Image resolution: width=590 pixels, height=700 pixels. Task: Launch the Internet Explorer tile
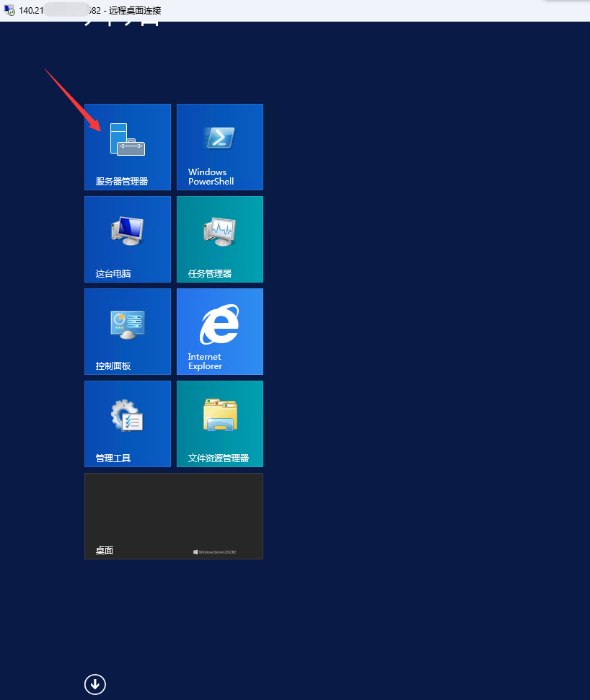pyautogui.click(x=220, y=332)
